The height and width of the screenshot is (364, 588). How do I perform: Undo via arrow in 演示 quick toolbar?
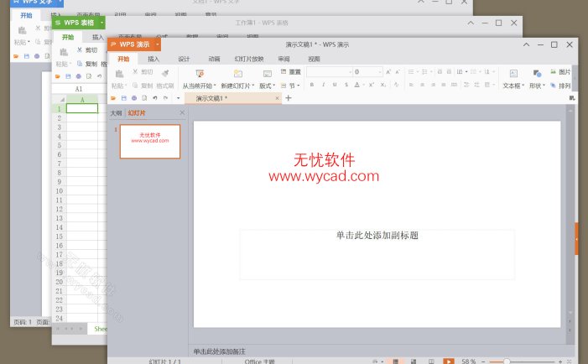[155, 98]
